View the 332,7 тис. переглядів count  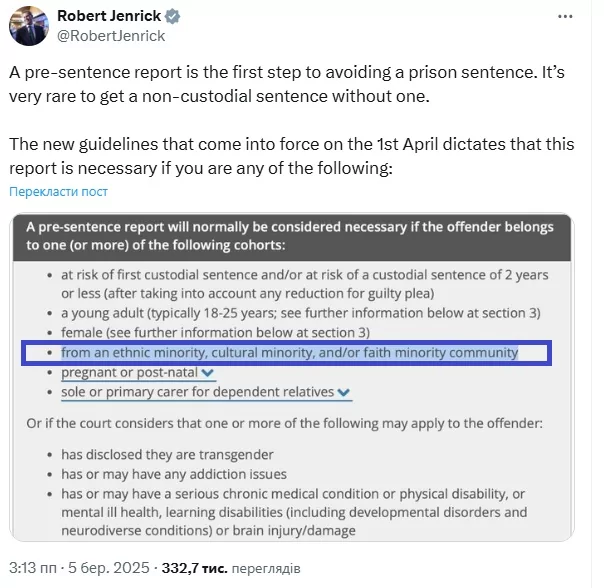pos(231,568)
